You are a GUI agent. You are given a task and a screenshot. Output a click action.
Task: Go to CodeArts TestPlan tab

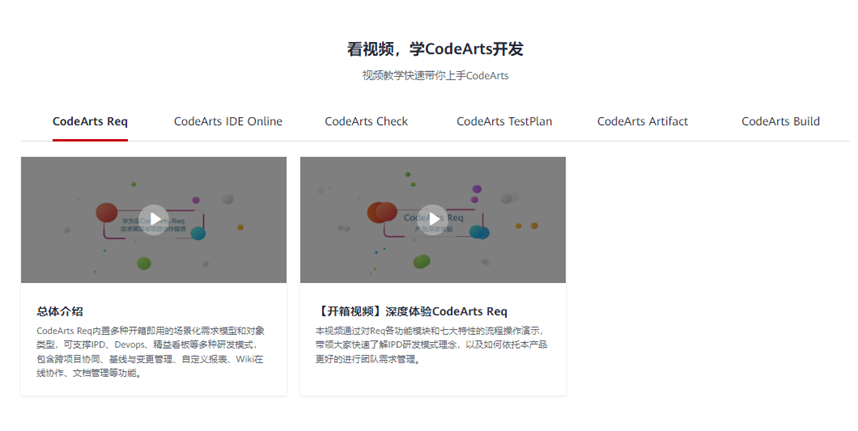click(504, 121)
